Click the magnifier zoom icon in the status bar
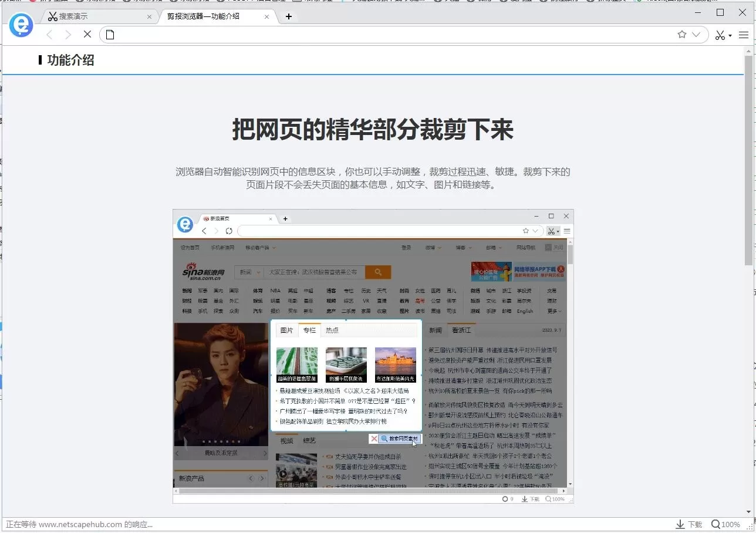Viewport: 756px width, 533px height. click(716, 524)
